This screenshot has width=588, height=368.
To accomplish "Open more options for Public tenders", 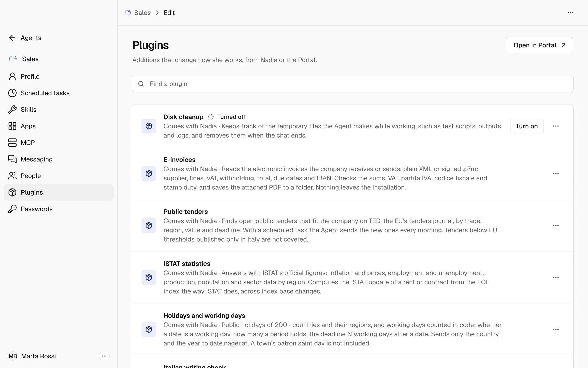I will point(556,225).
